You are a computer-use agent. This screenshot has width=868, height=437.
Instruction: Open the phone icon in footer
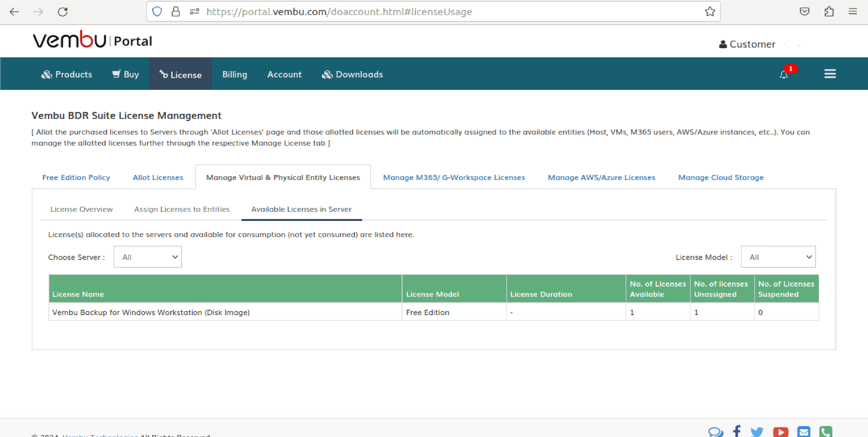[825, 432]
